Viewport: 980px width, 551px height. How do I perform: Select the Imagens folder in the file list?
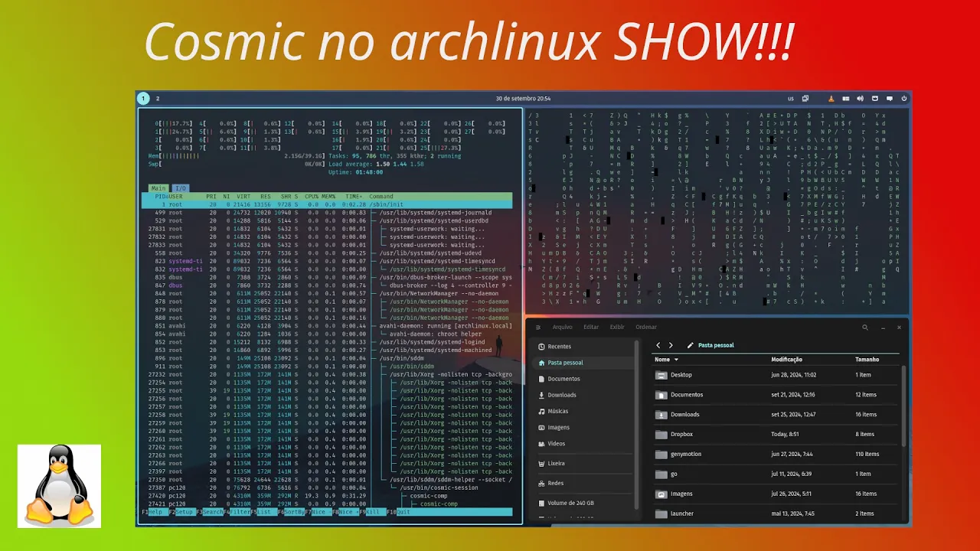[x=777, y=494]
